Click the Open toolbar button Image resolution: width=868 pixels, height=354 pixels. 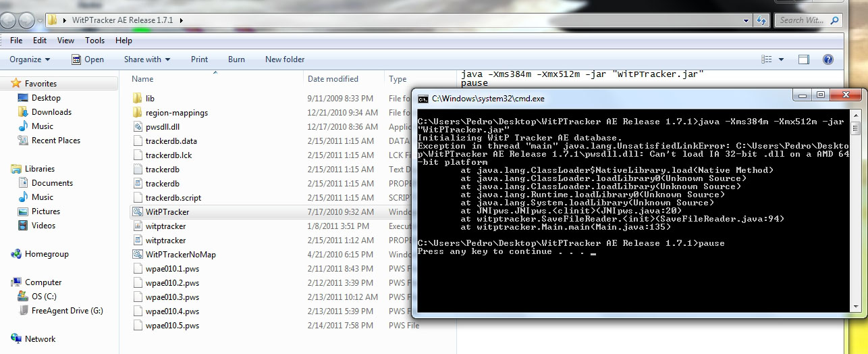click(x=88, y=59)
